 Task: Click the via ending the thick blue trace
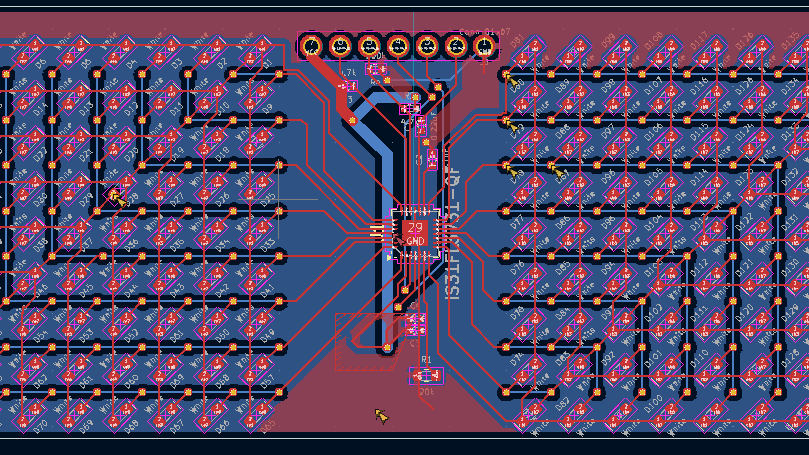coord(387,348)
